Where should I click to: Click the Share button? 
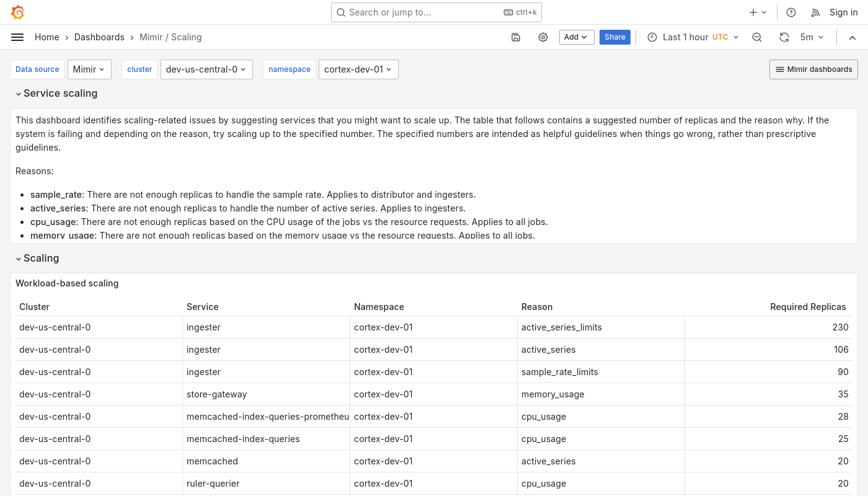click(614, 37)
